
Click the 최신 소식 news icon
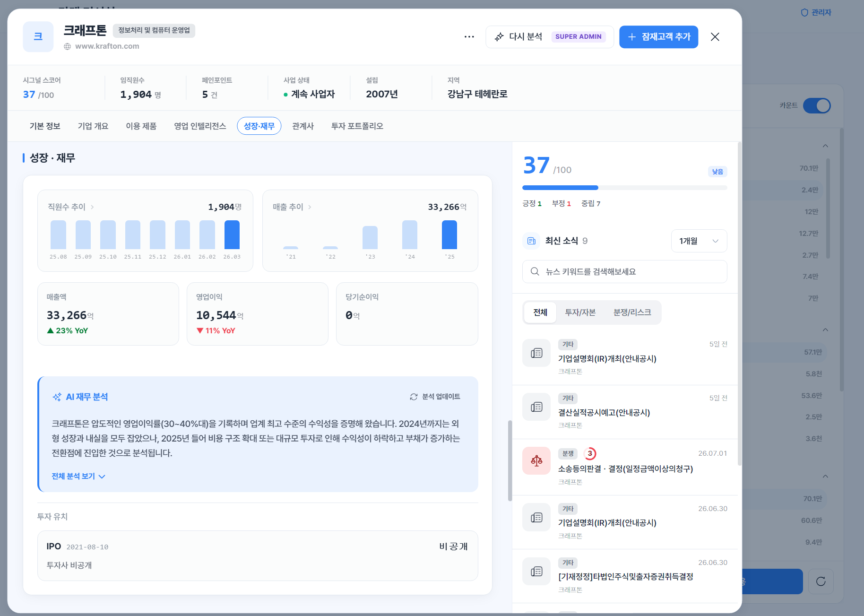(x=532, y=241)
